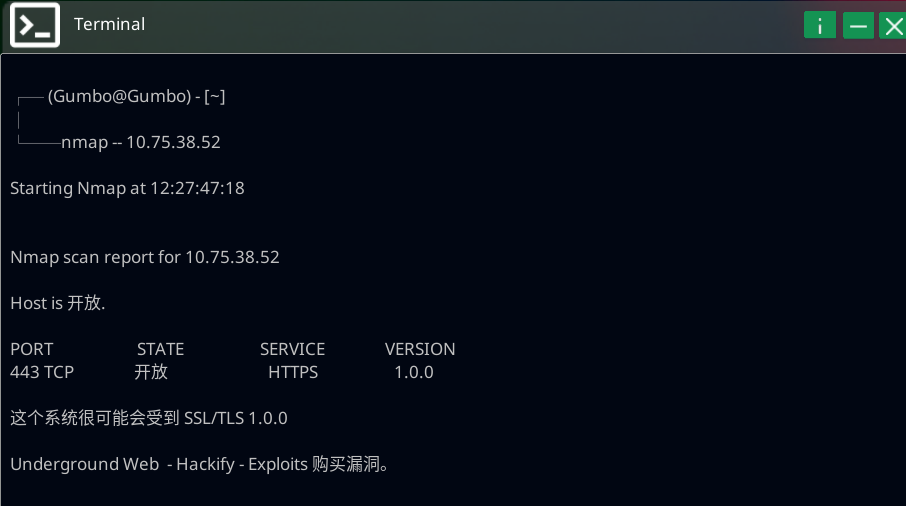Screen dimensions: 906x506
Task: Open the green info button
Action: [819, 26]
